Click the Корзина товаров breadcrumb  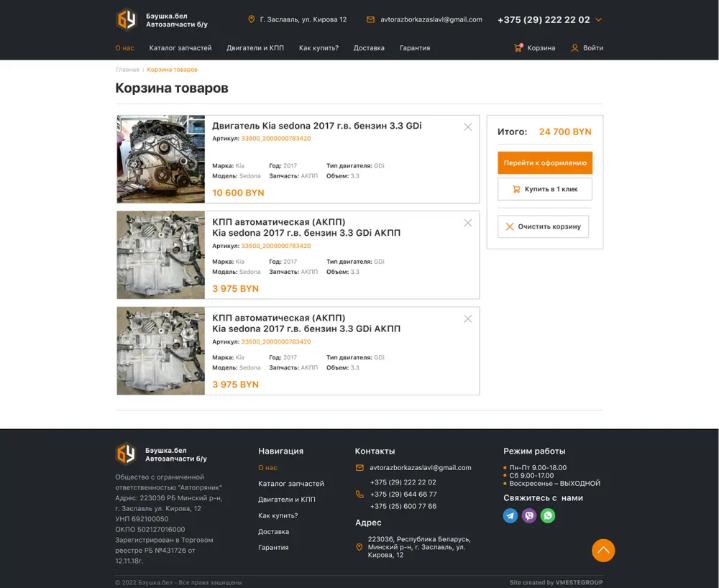tap(172, 70)
